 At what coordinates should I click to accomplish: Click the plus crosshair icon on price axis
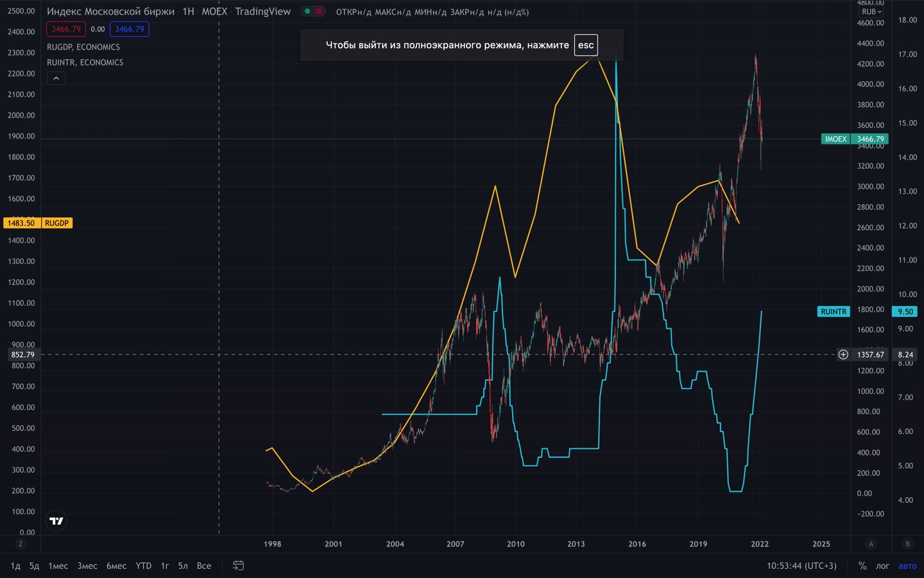click(843, 355)
